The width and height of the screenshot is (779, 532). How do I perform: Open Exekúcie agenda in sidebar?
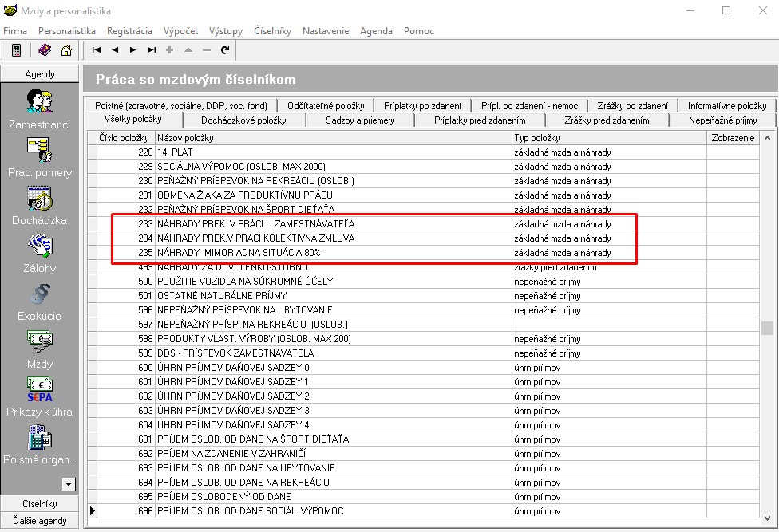tap(39, 301)
